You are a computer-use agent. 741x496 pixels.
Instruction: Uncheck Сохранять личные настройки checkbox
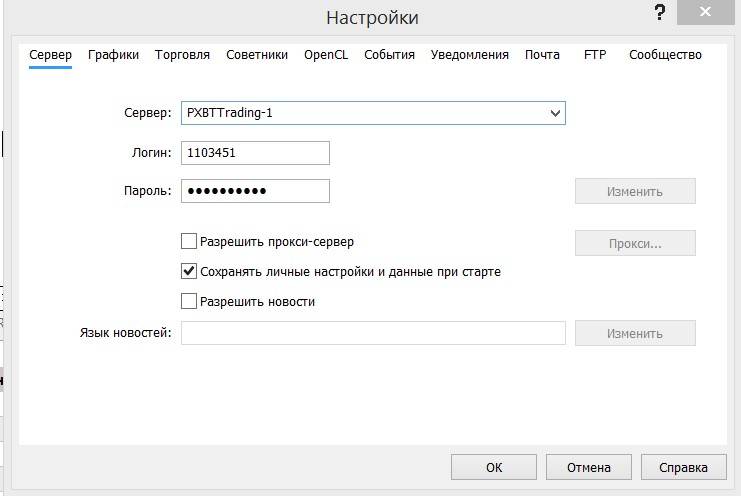189,271
